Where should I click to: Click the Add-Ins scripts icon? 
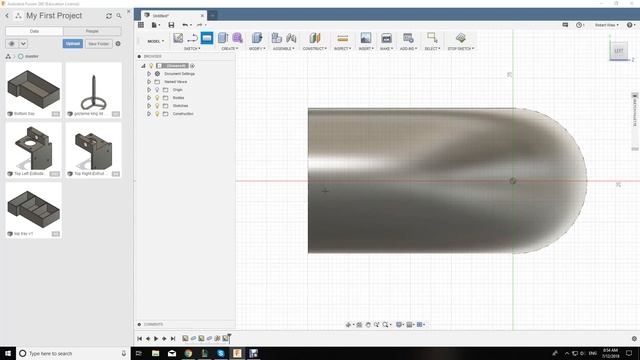(408, 38)
